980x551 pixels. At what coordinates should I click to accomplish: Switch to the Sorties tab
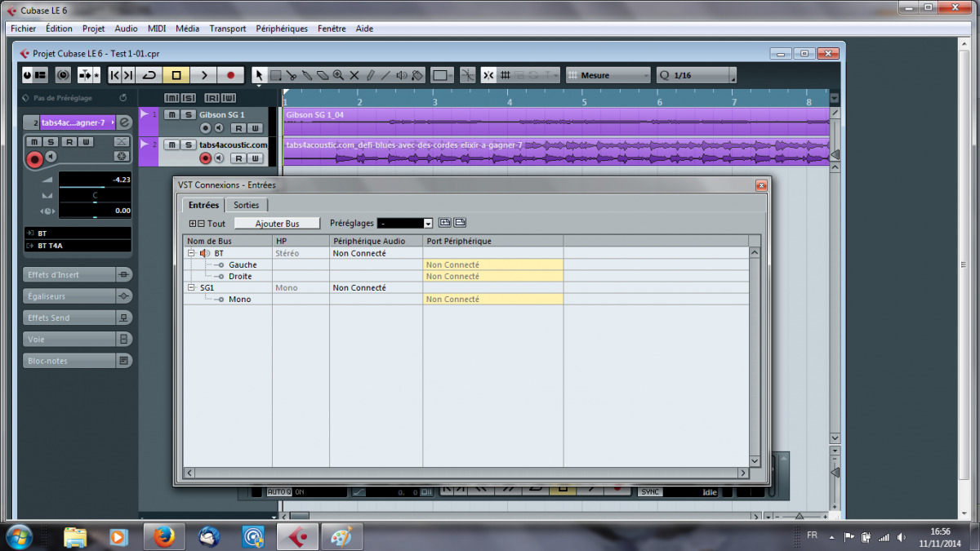pos(246,205)
